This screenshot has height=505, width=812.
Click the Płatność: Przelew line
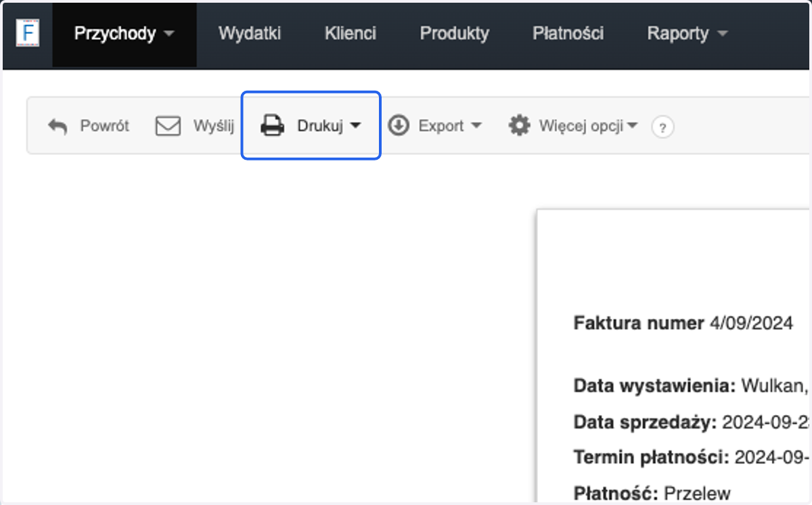click(652, 493)
